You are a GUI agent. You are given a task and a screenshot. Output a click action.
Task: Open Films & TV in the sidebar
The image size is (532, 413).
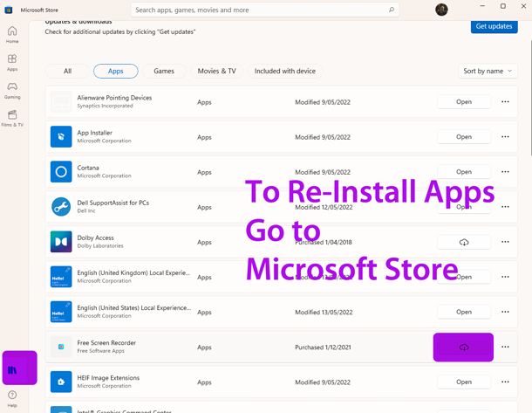[x=12, y=118]
